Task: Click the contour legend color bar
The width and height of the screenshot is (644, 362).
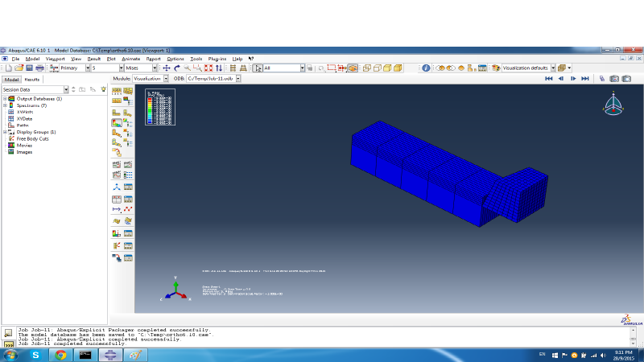Action: click(150, 111)
